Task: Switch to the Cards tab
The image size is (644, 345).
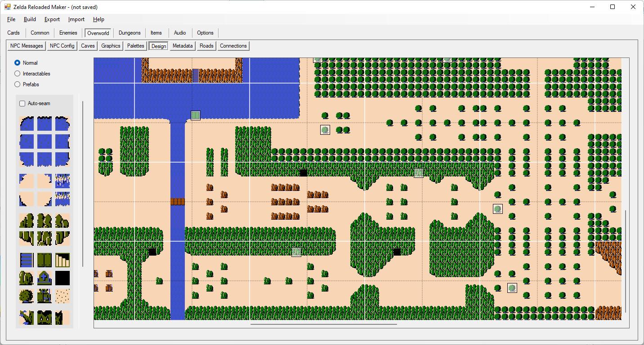Action: pos(13,33)
